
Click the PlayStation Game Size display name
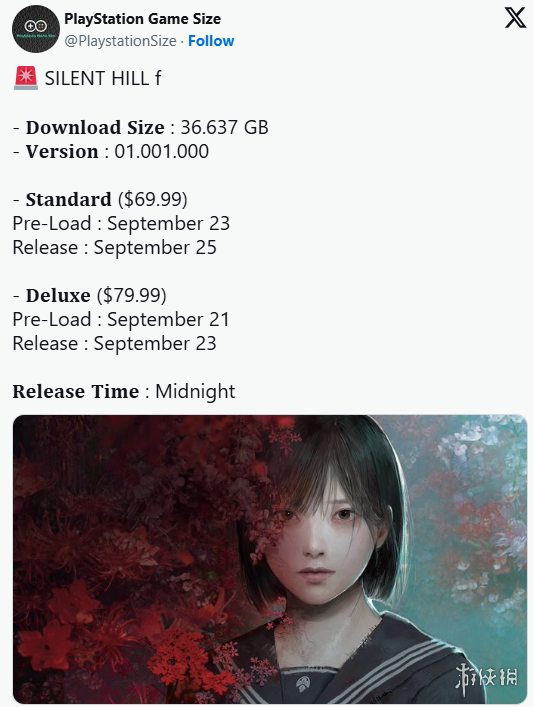142,19
